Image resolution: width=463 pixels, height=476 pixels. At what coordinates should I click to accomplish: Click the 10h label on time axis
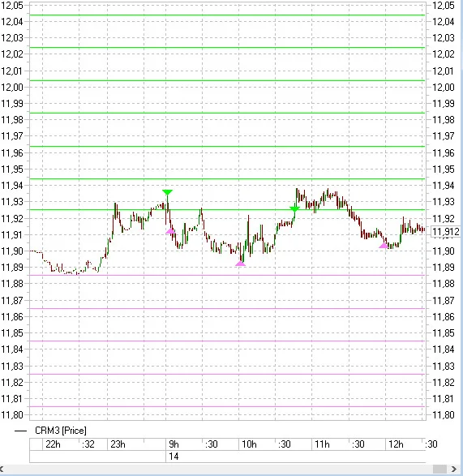249,444
